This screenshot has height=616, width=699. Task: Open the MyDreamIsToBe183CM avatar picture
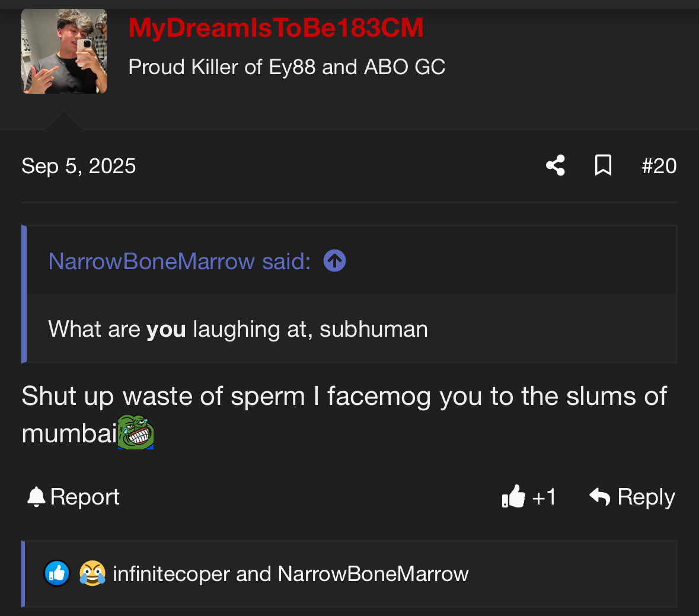pos(64,51)
